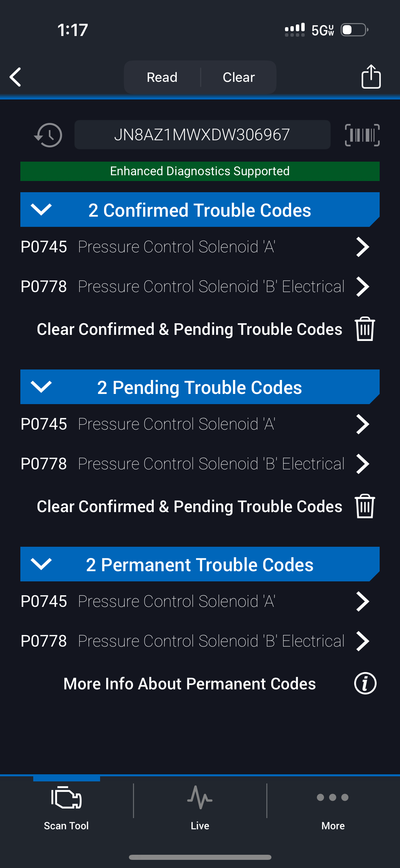Switch to Read mode
The image size is (400, 868).
162,77
